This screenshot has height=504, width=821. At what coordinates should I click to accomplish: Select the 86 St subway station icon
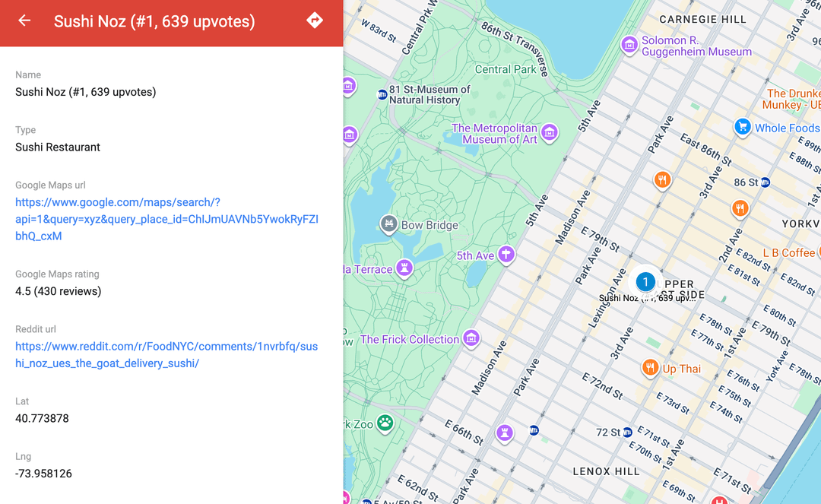tap(765, 182)
